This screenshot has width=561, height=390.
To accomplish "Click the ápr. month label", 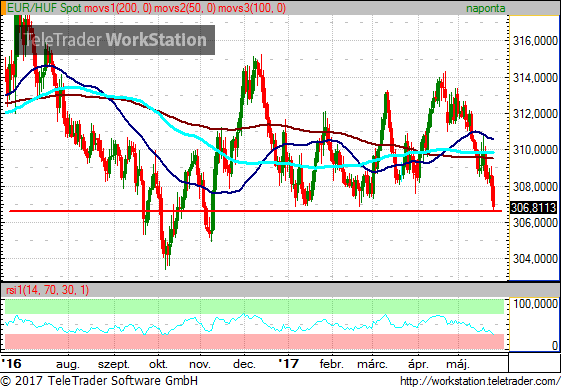I will pos(418,364).
